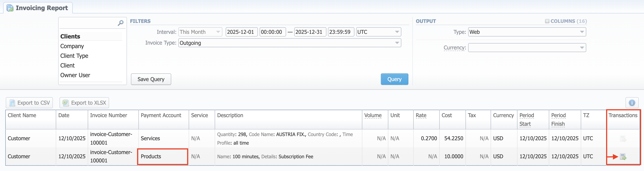Viewport: 644px width, 171px height.
Task: Click the cost value 10.0000
Action: coord(454,156)
